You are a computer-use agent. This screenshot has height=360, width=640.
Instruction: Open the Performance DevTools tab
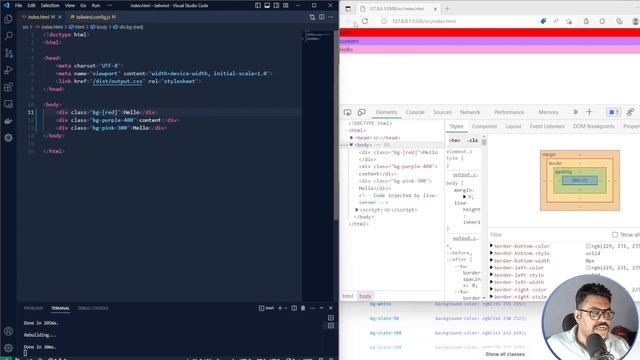pos(509,112)
